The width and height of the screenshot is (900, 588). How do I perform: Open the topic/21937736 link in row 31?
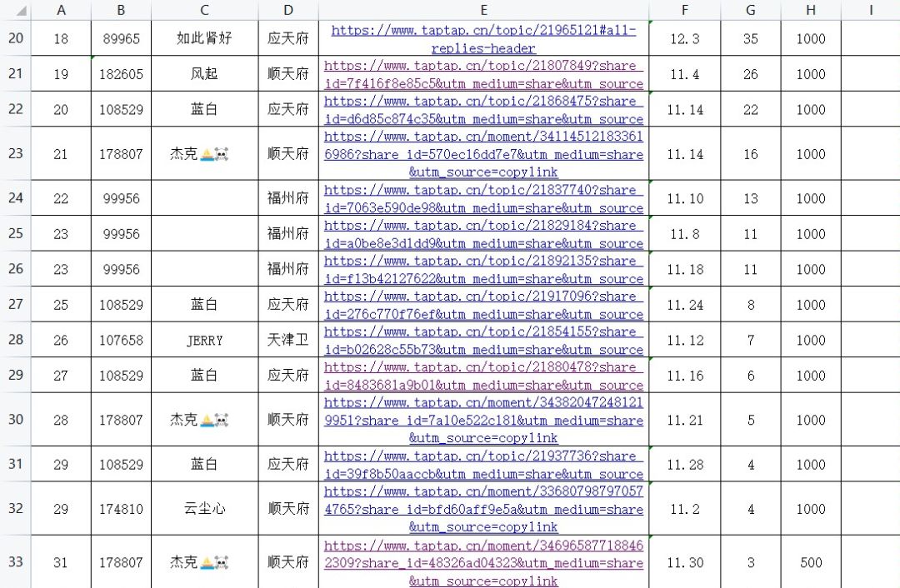[x=484, y=465]
